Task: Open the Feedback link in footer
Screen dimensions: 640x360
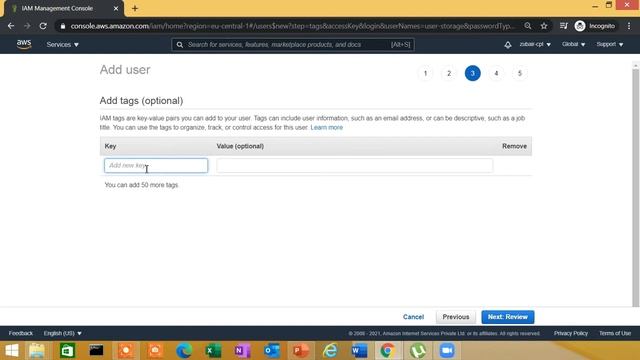Action: (x=20, y=333)
